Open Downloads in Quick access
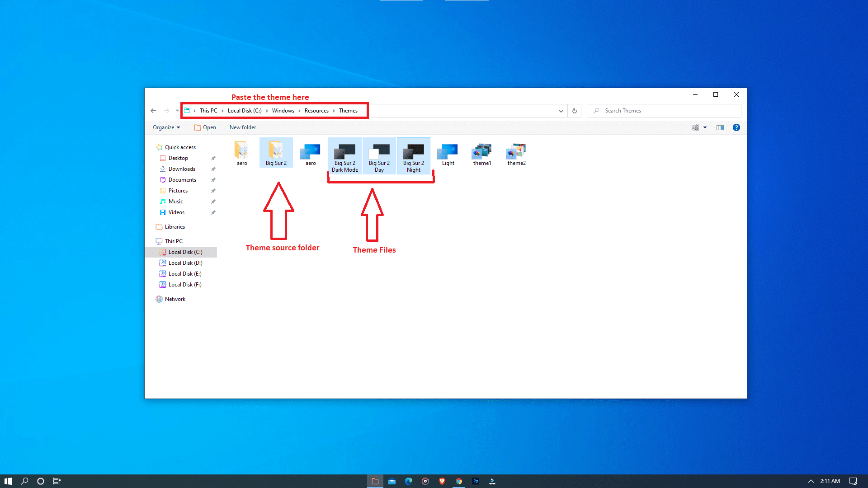Screen dimensions: 868x488 point(182,169)
